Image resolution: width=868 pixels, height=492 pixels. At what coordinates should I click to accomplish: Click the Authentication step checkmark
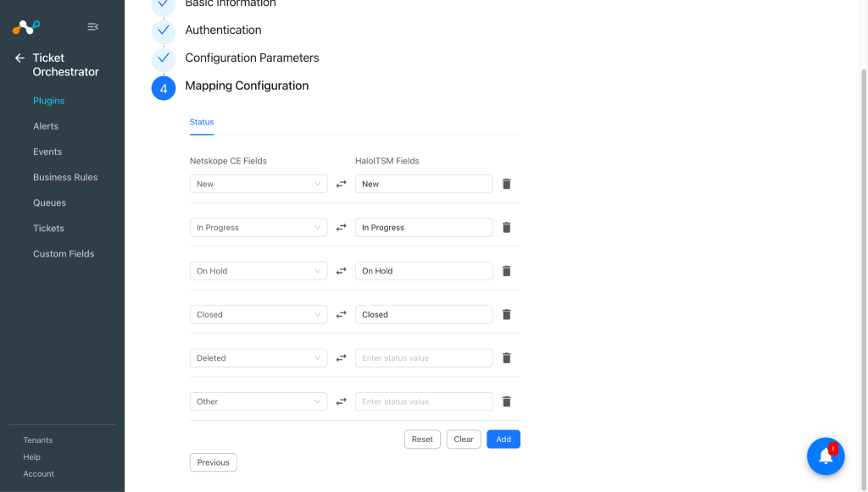click(164, 30)
